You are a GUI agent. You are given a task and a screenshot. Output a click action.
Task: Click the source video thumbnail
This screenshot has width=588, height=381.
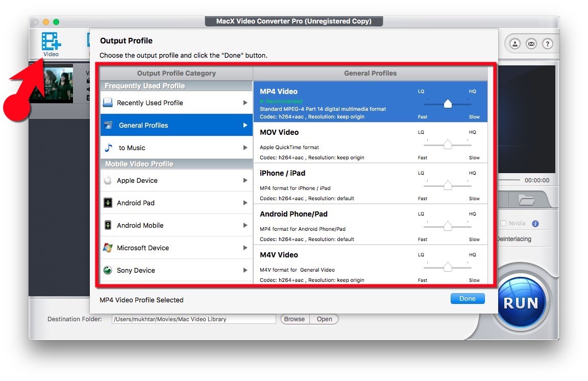(x=52, y=83)
